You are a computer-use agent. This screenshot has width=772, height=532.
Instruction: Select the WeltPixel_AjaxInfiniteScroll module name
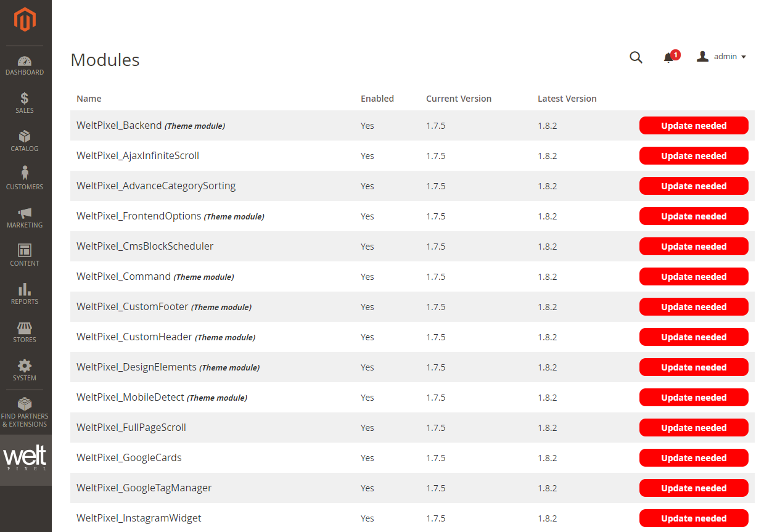click(x=138, y=155)
